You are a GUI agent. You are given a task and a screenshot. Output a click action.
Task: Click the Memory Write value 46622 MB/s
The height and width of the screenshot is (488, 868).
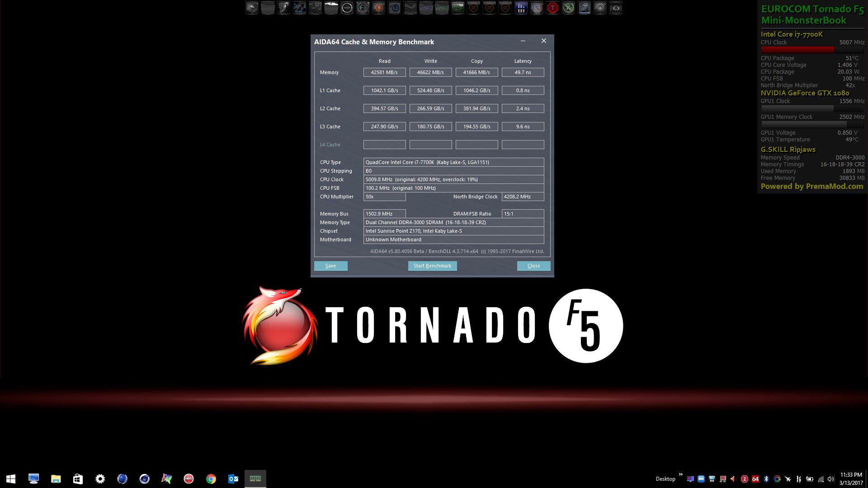tap(430, 72)
